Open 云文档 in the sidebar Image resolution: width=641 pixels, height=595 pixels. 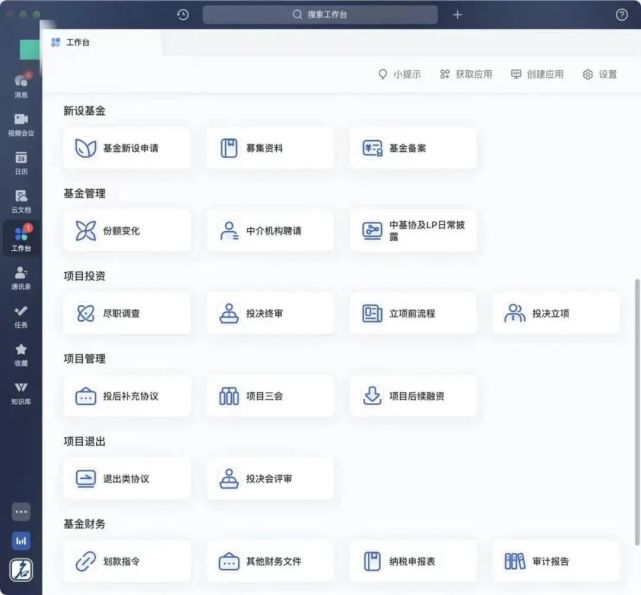pos(21,201)
